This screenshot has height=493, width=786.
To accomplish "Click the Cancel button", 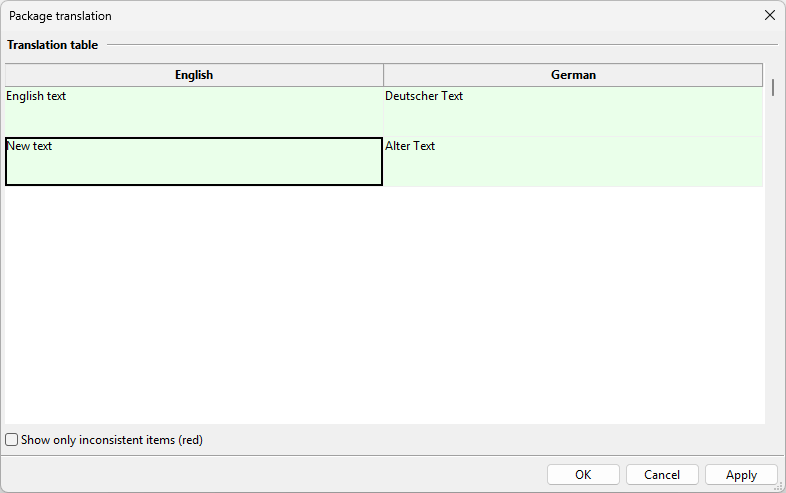I will point(662,474).
